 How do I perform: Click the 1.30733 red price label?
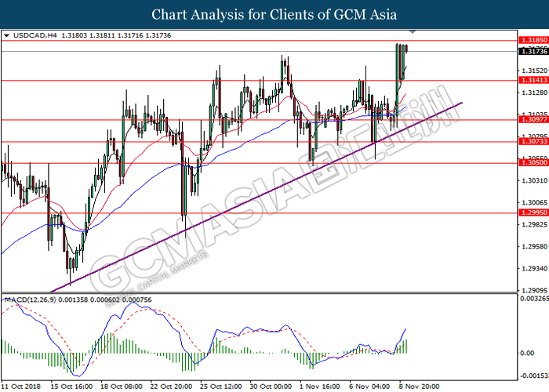click(x=534, y=141)
